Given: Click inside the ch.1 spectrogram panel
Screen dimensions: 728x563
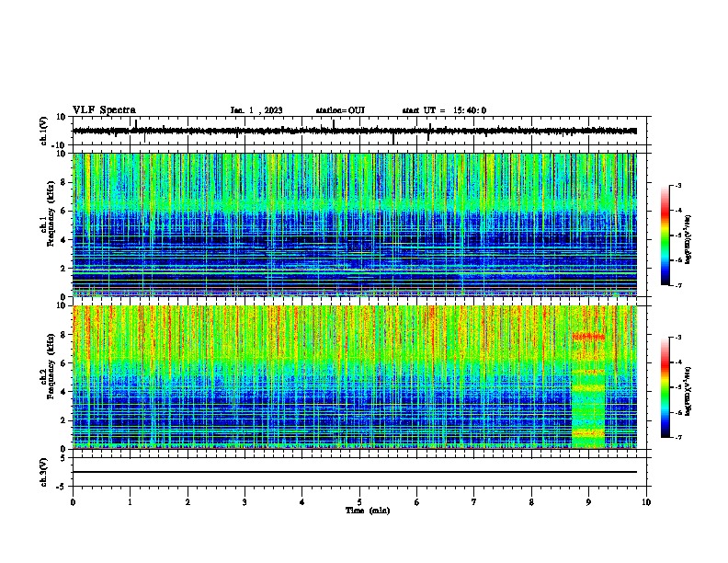Looking at the screenshot, I should (355, 224).
